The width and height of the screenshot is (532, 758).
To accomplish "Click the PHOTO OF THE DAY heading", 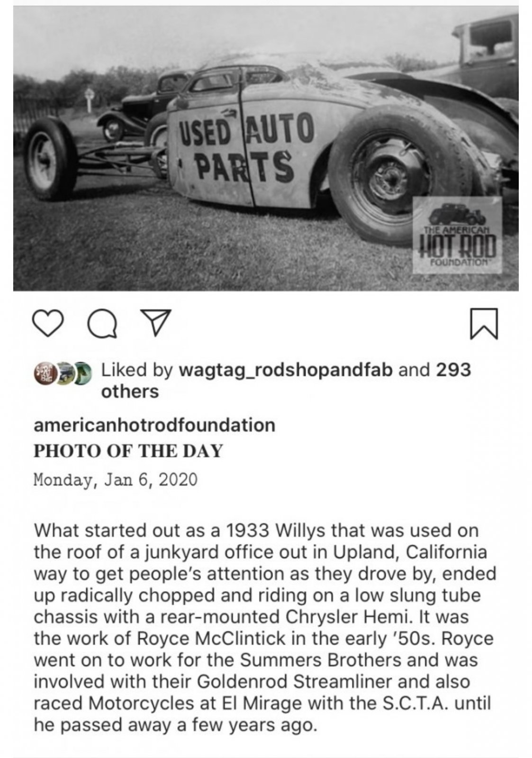I will coord(128,451).
